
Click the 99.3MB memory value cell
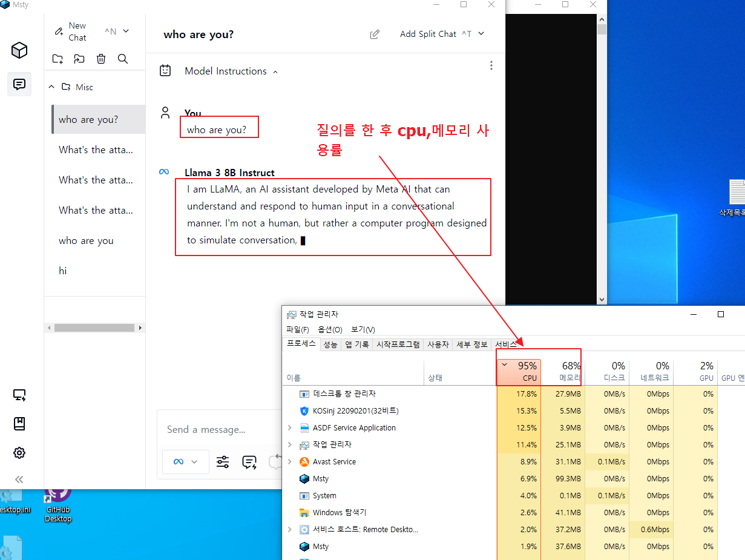(x=563, y=478)
